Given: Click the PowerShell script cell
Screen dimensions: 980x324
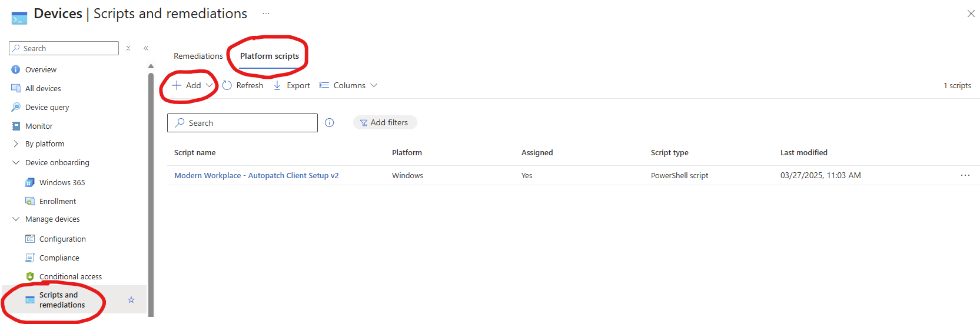Looking at the screenshot, I should [679, 175].
